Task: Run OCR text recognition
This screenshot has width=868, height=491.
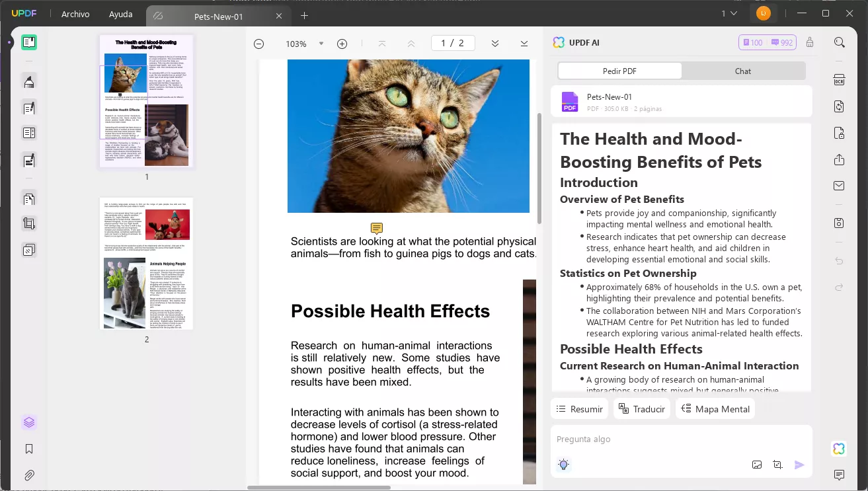Action: pyautogui.click(x=840, y=80)
